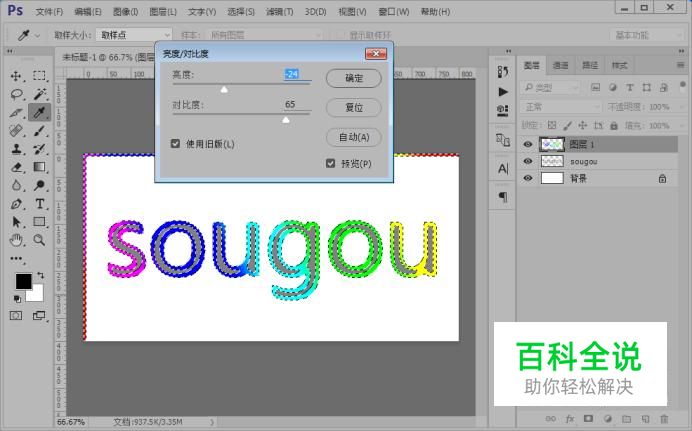The image size is (692, 431).
Task: Switch to the 路径 tab
Action: pos(590,66)
